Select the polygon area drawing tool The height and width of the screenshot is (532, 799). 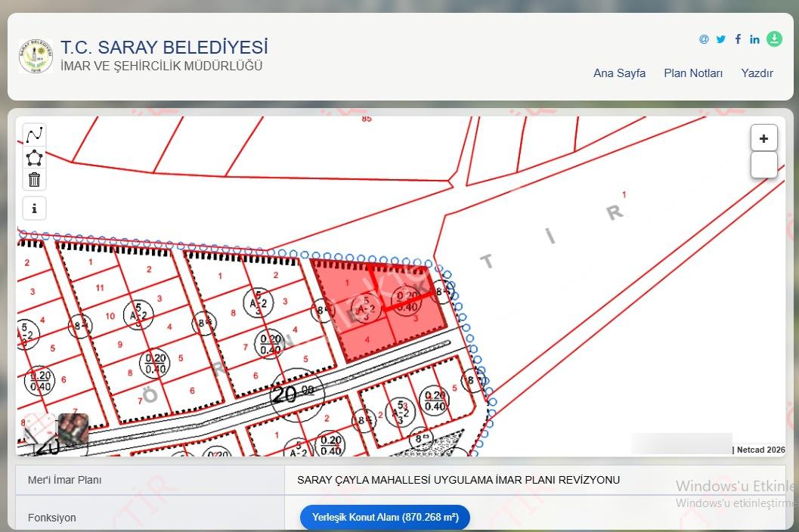[34, 157]
